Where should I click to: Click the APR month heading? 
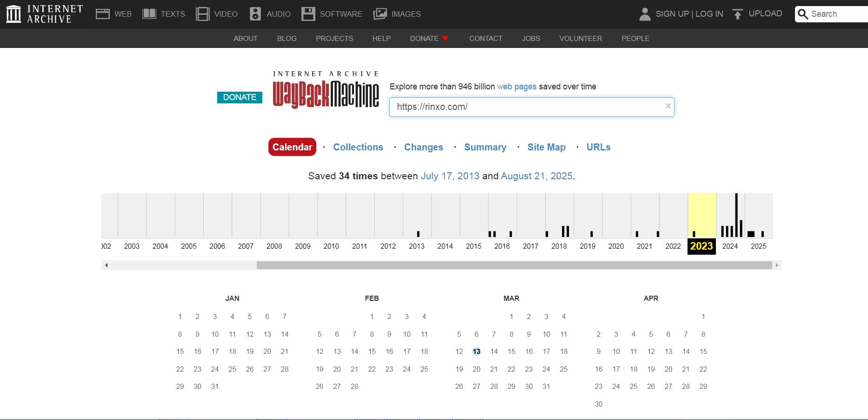[x=651, y=298]
